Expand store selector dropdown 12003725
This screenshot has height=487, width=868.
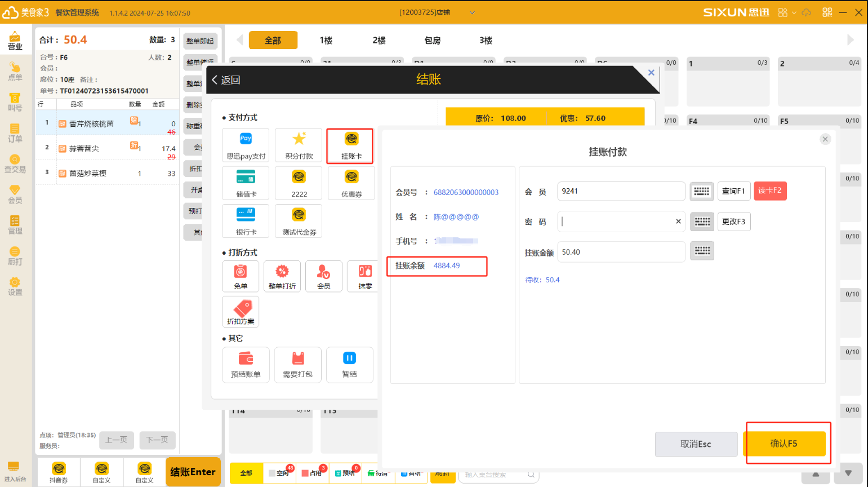tap(472, 12)
